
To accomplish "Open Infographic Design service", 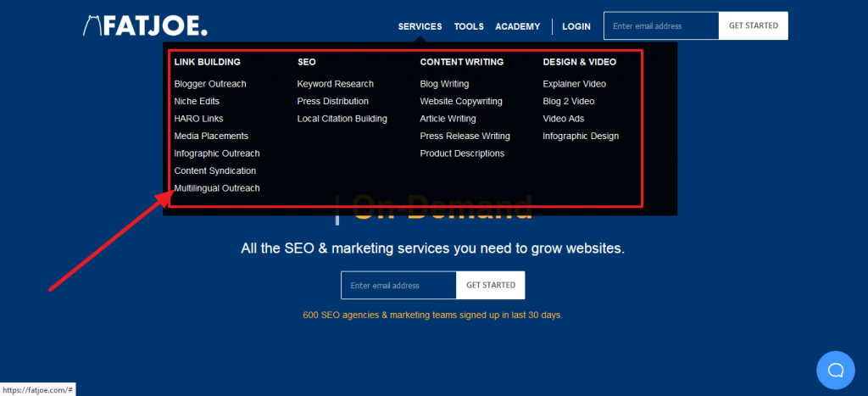I will [x=581, y=136].
